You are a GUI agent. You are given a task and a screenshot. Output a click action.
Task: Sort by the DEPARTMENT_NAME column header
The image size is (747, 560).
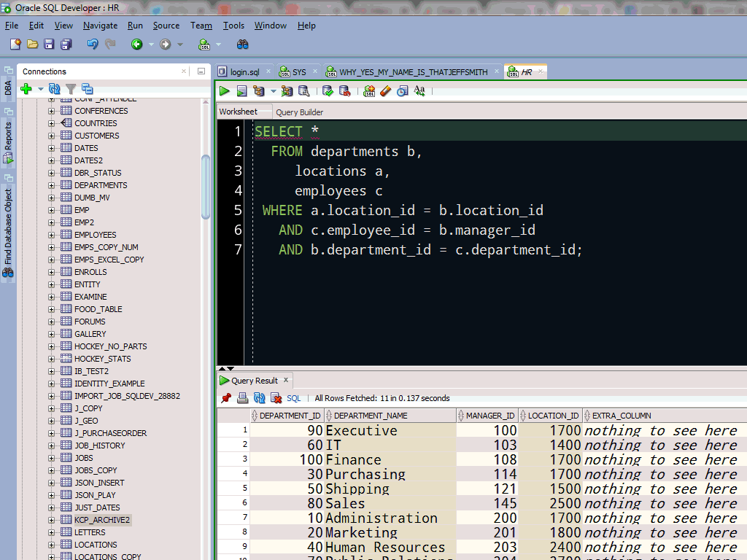point(391,416)
